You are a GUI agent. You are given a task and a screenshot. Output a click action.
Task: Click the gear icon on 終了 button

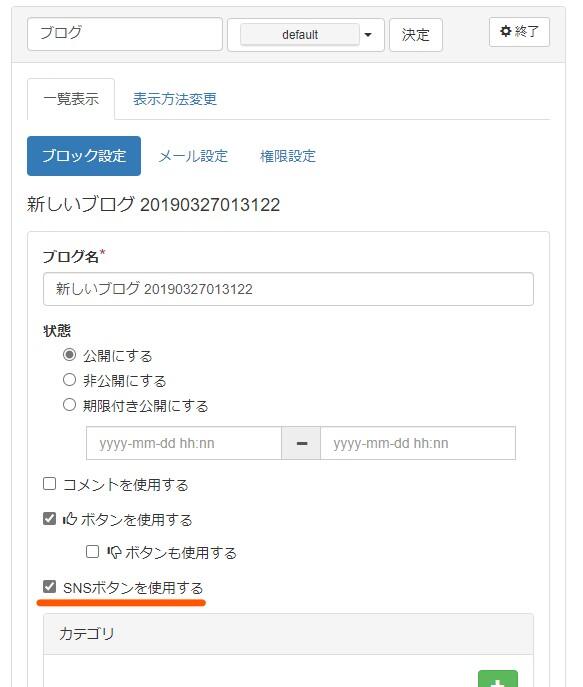click(505, 31)
